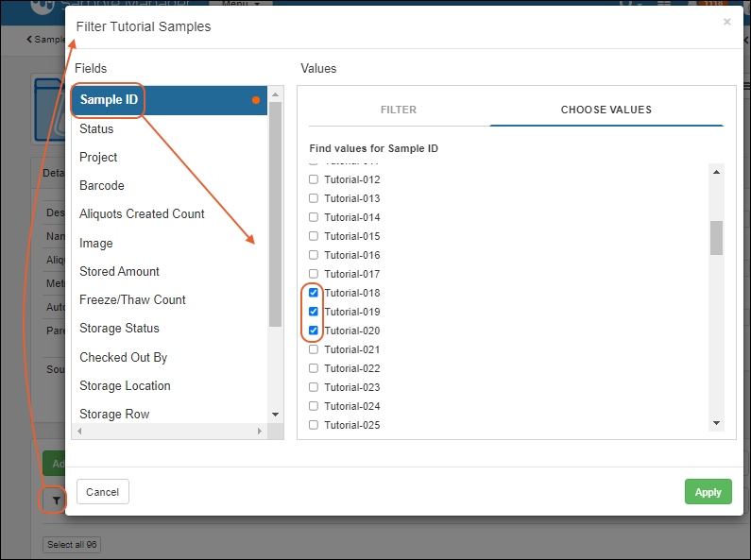Cancel the filter dialog

102,492
